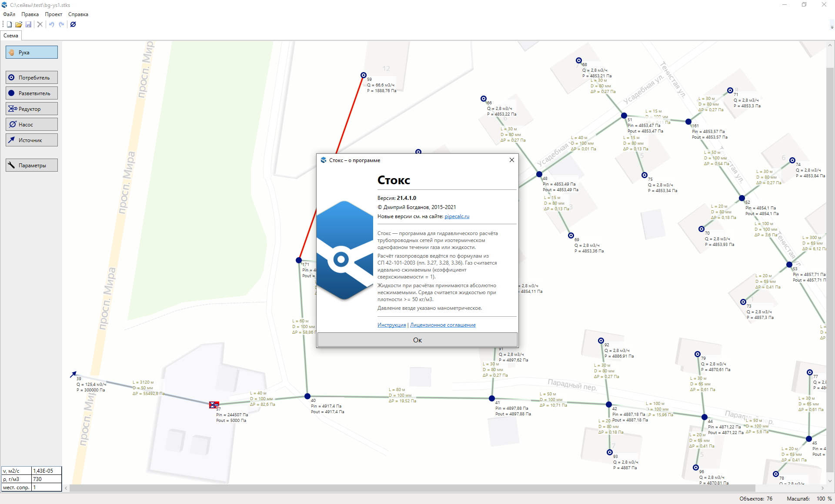Open the Файл menu
Image resolution: width=835 pixels, height=504 pixels.
[9, 14]
